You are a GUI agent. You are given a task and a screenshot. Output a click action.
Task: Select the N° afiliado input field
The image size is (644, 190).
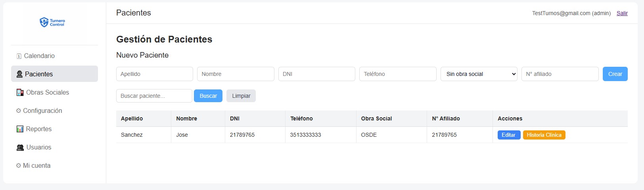(560, 74)
